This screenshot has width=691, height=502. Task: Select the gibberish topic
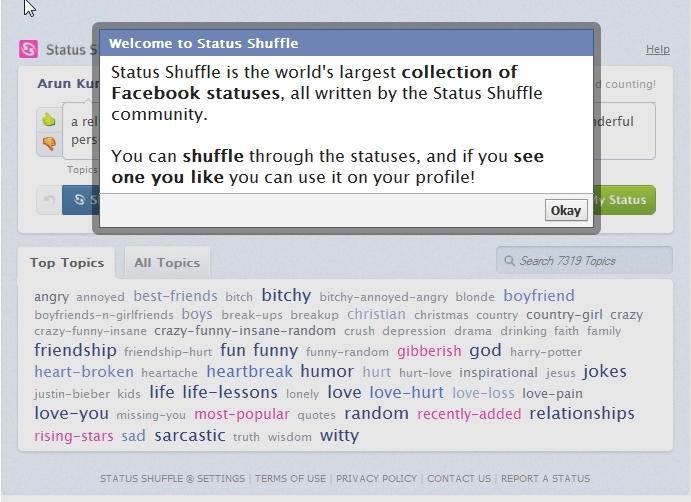[x=429, y=351]
